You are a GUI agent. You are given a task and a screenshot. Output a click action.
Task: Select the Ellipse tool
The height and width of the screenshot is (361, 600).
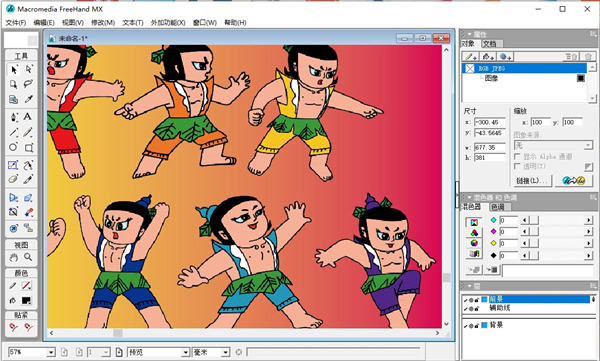click(x=13, y=147)
